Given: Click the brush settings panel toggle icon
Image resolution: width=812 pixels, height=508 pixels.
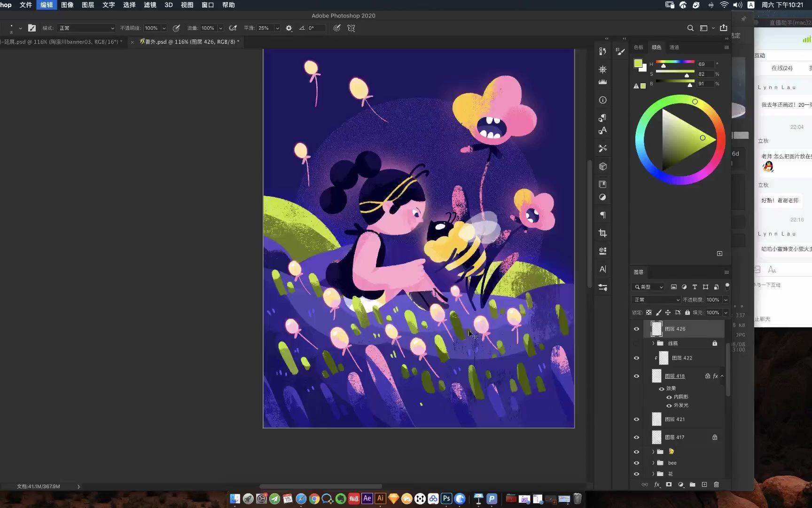Looking at the screenshot, I should (x=31, y=28).
